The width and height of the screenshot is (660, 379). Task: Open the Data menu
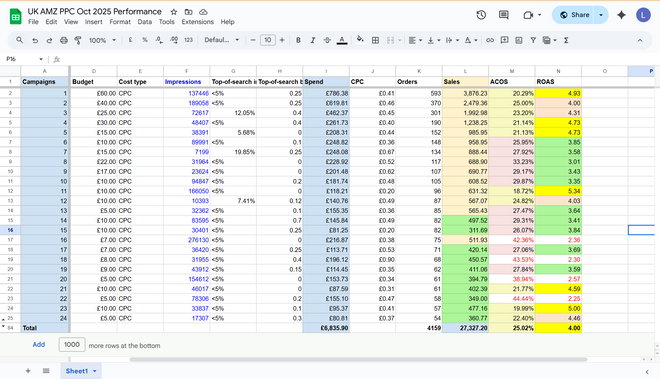coord(144,22)
